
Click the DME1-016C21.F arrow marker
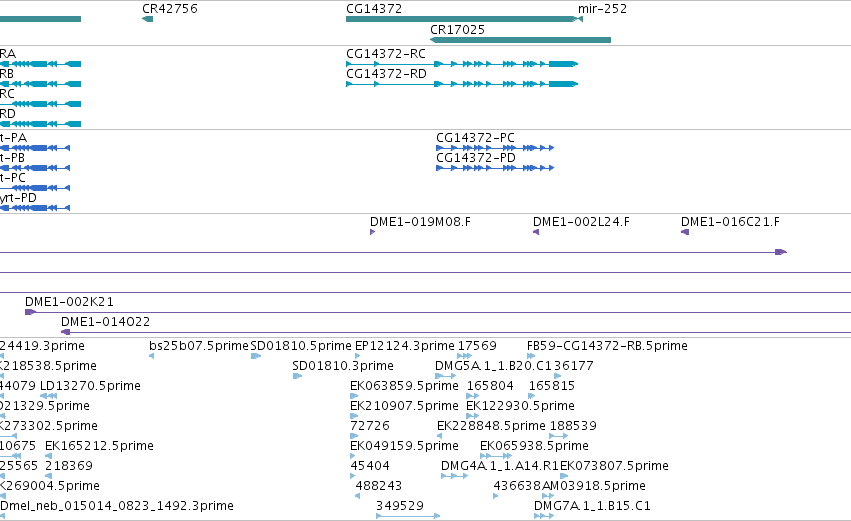[685, 232]
